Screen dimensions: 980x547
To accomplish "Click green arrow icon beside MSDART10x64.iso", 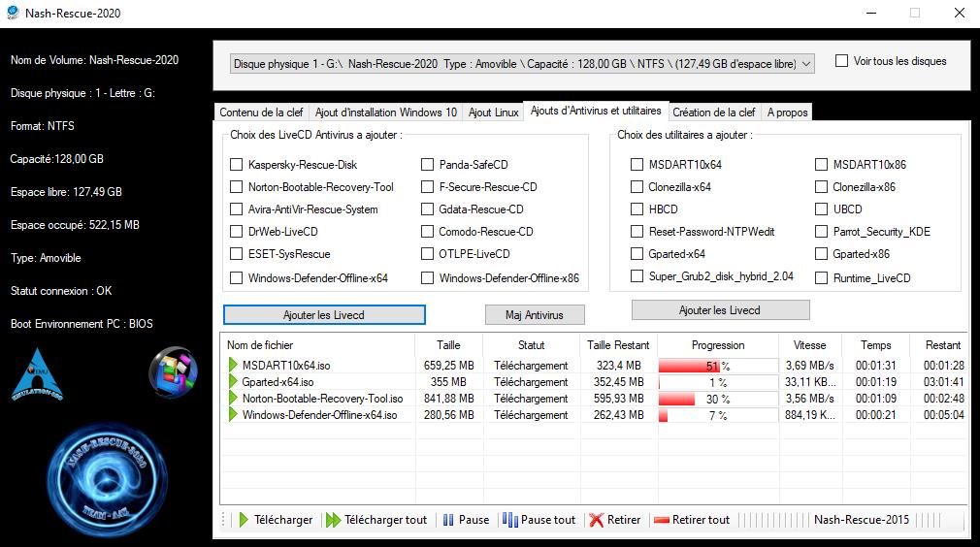I will [x=233, y=365].
